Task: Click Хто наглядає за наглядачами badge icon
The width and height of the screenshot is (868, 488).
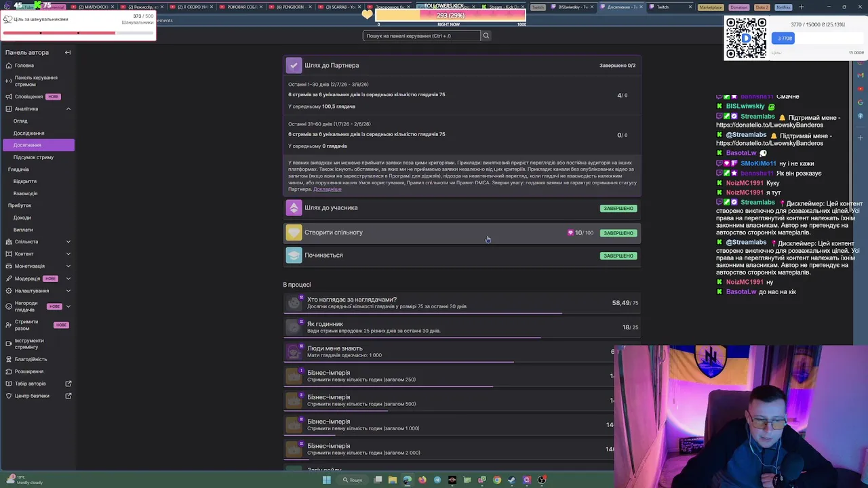Action: [x=294, y=302]
